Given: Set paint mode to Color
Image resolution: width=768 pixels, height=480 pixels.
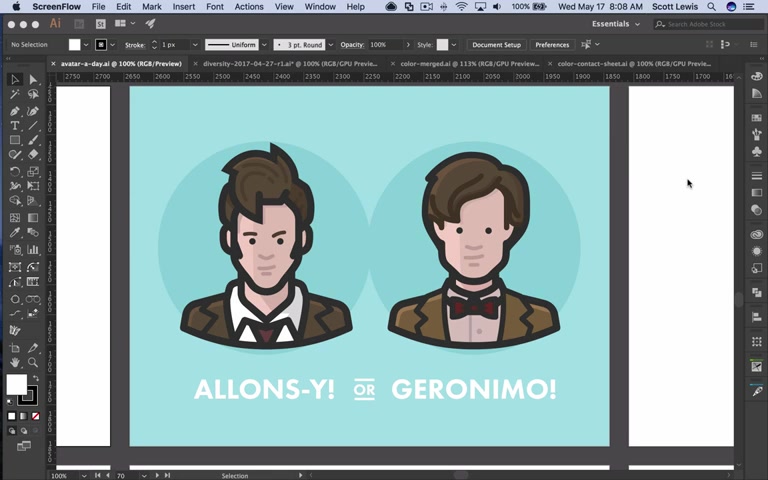Looking at the screenshot, I should pyautogui.click(x=12, y=416).
